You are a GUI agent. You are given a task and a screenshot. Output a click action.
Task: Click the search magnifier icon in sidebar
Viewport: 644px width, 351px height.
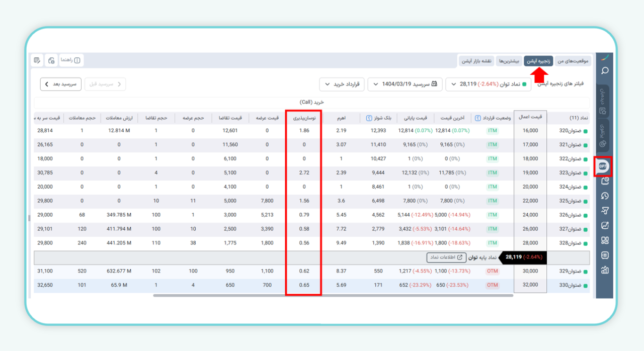point(605,70)
